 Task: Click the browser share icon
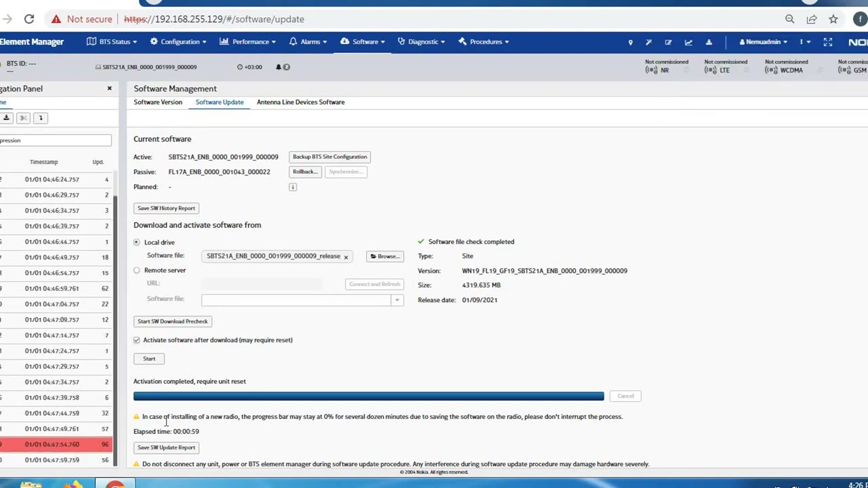(x=812, y=19)
